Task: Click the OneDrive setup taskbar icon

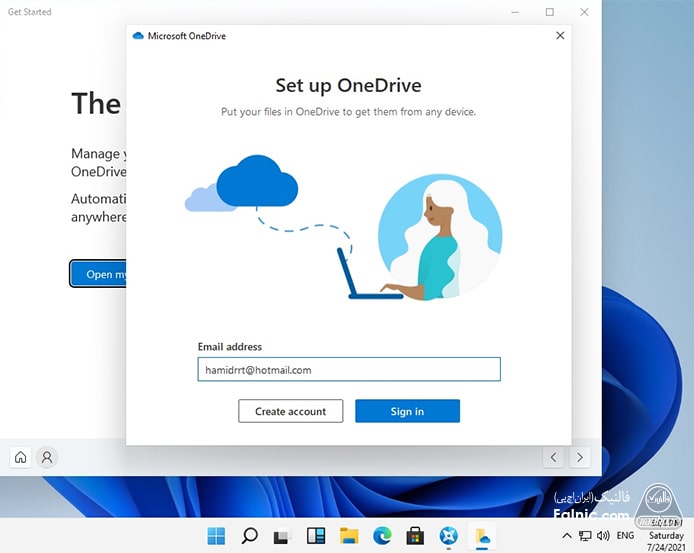Action: (480, 536)
